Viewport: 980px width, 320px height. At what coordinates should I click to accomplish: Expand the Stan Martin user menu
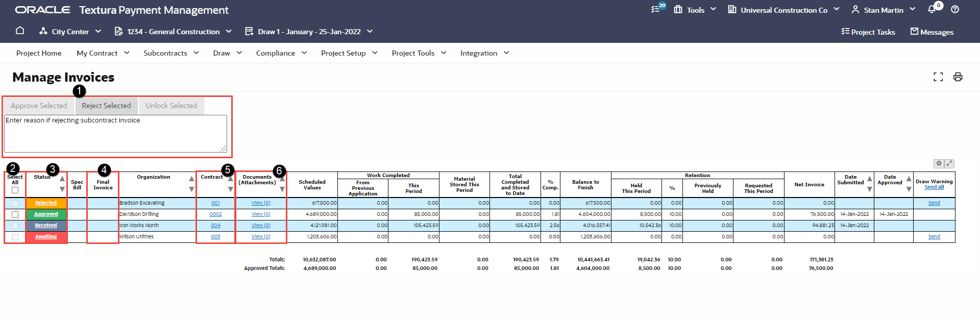[x=913, y=9]
